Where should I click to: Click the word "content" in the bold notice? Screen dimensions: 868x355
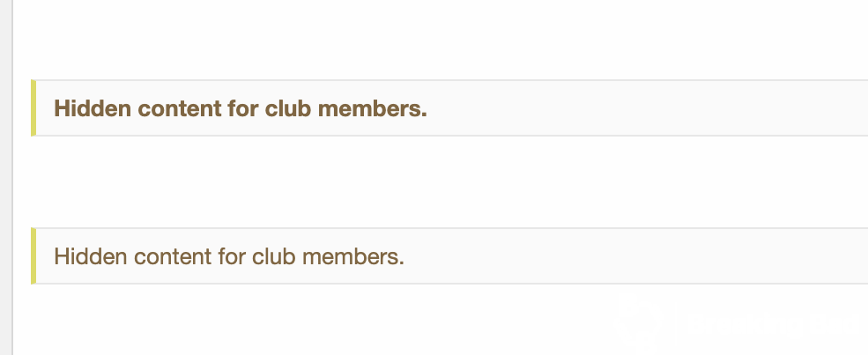(180, 108)
